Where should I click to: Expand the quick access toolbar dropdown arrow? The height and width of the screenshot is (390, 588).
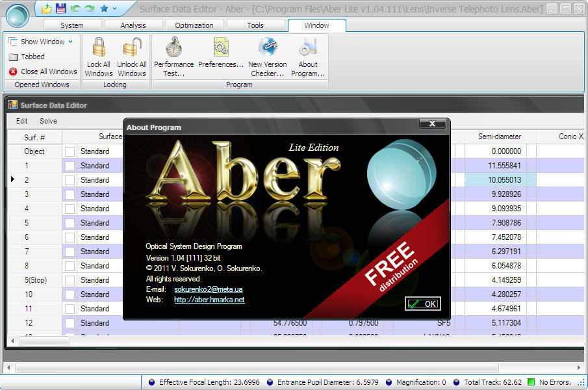(x=115, y=8)
